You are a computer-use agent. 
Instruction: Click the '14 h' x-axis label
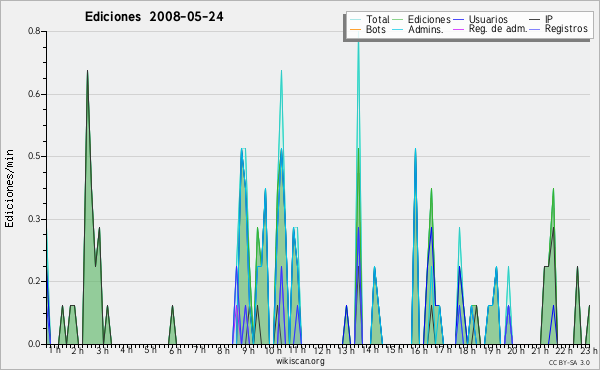tap(370, 350)
